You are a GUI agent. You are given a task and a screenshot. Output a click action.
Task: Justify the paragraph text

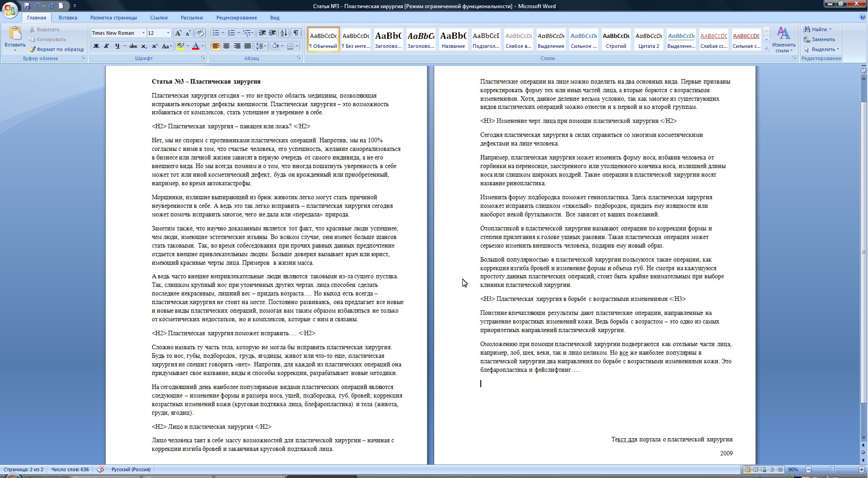pyautogui.click(x=248, y=46)
